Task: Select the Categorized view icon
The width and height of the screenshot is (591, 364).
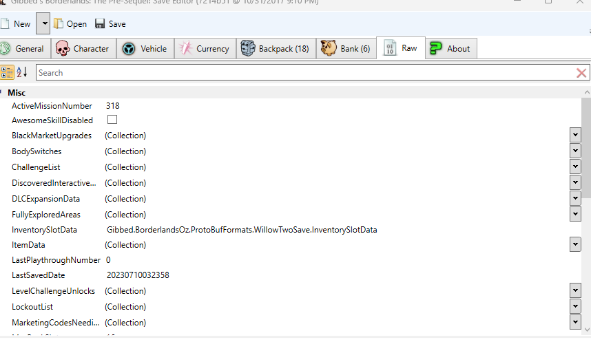Action: [7, 72]
